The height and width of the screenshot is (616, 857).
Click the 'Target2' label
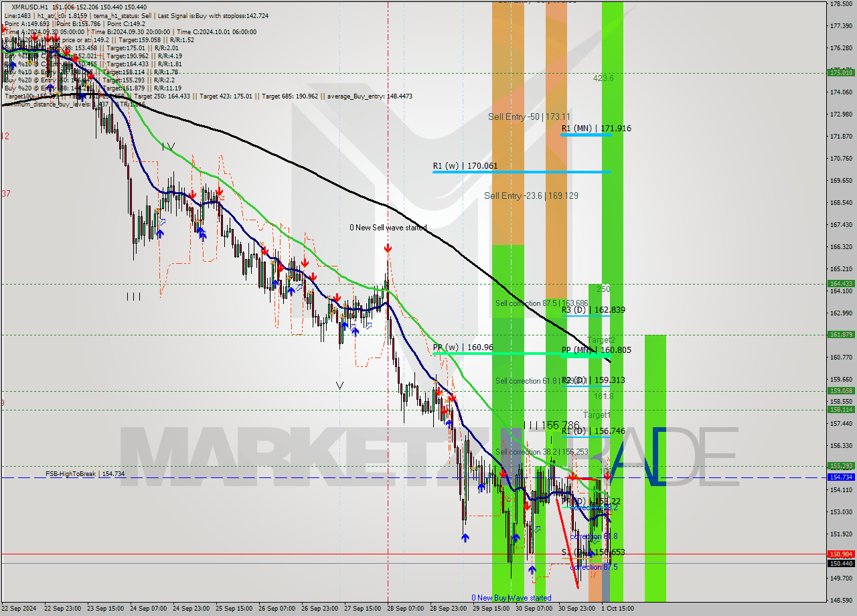tap(601, 340)
